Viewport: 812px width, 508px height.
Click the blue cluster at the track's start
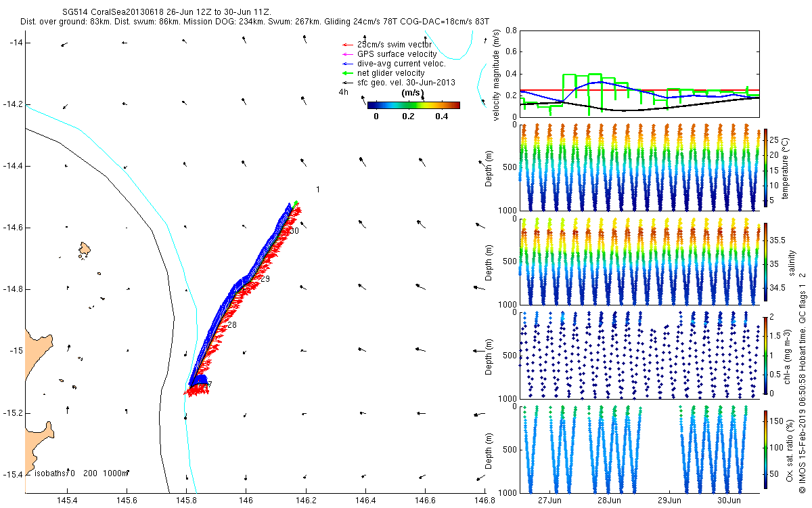point(202,381)
